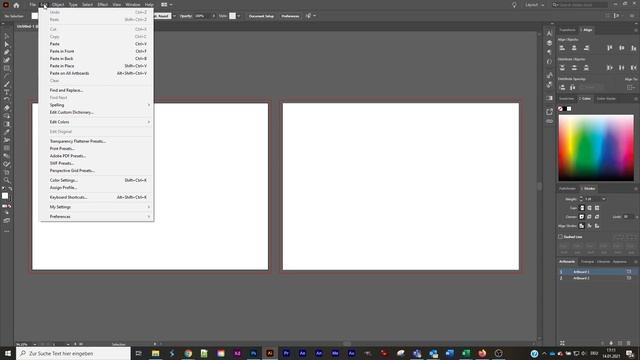
Task: Click Rearrange All Artboards icon
Action: point(562,343)
